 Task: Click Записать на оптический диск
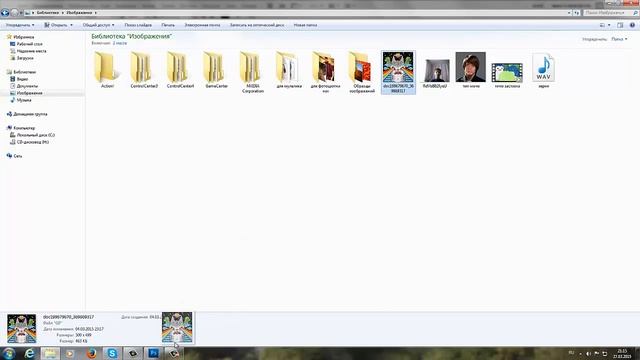tap(257, 25)
